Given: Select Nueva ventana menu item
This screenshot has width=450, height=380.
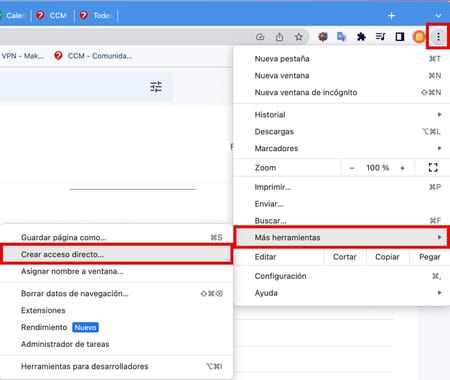Looking at the screenshot, I should pyautogui.click(x=342, y=75).
